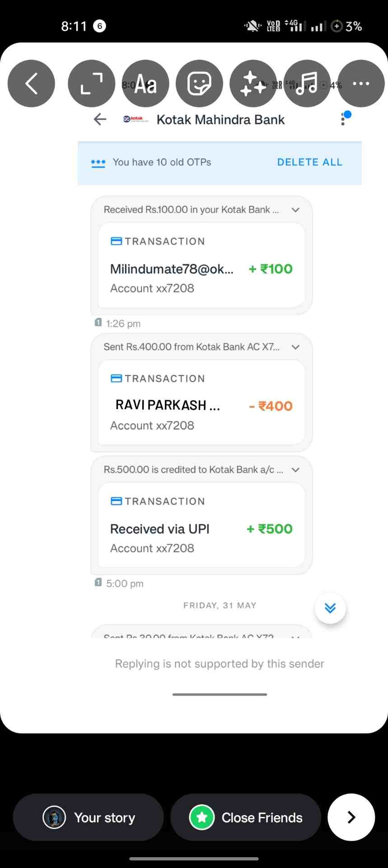Open the resize/expand image tool
Screen dimensions: 388x868
point(92,84)
